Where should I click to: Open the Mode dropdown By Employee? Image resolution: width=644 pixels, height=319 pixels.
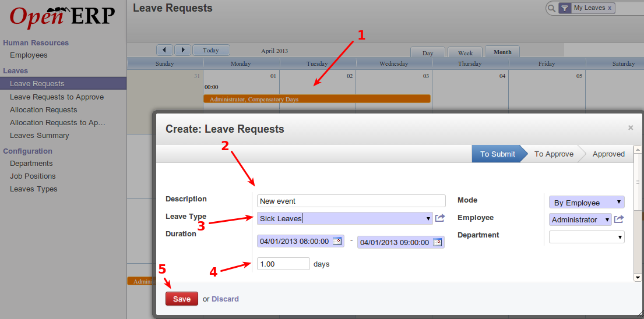click(586, 203)
